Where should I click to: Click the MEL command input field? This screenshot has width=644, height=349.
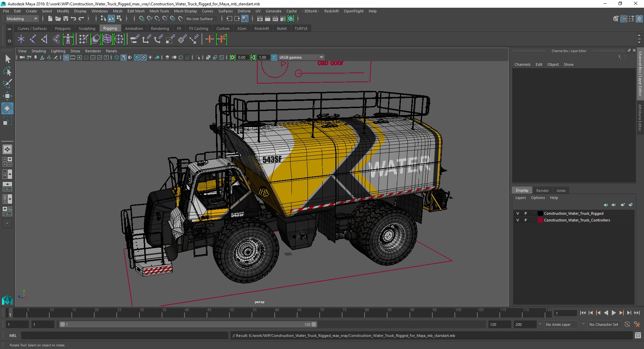click(x=124, y=335)
